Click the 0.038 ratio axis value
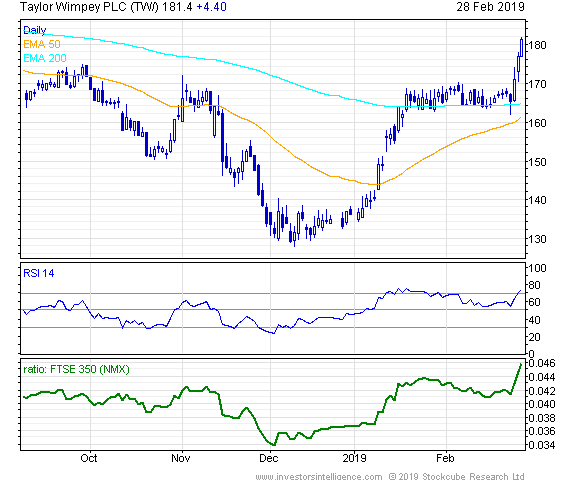 click(542, 418)
